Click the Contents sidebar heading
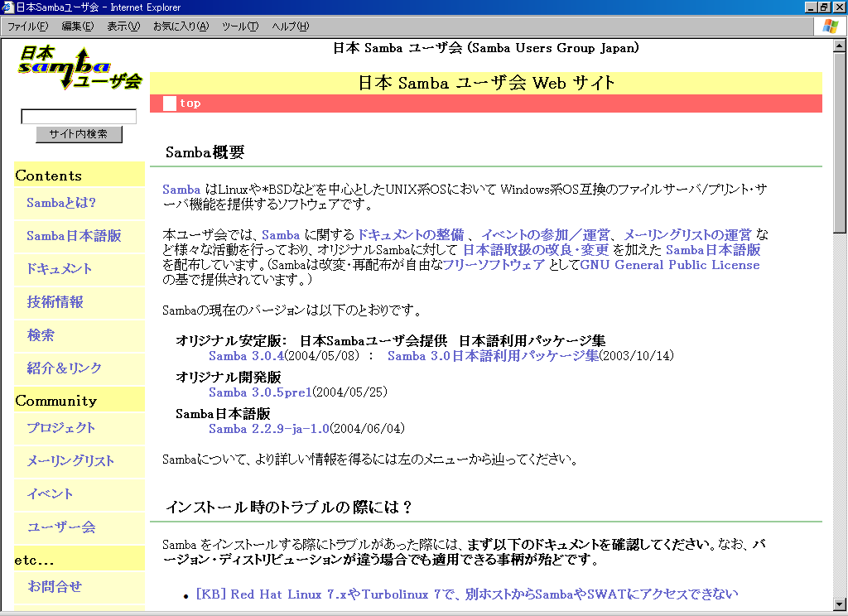This screenshot has height=616, width=848. (x=49, y=176)
